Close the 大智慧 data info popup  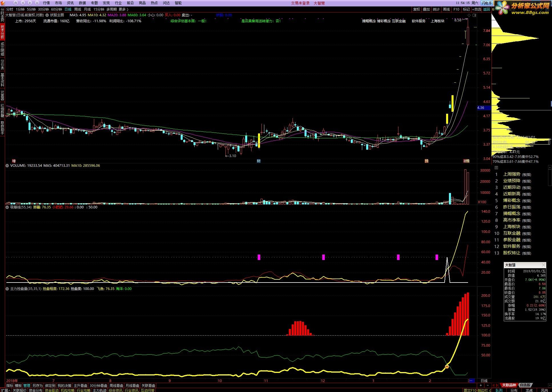[543, 265]
